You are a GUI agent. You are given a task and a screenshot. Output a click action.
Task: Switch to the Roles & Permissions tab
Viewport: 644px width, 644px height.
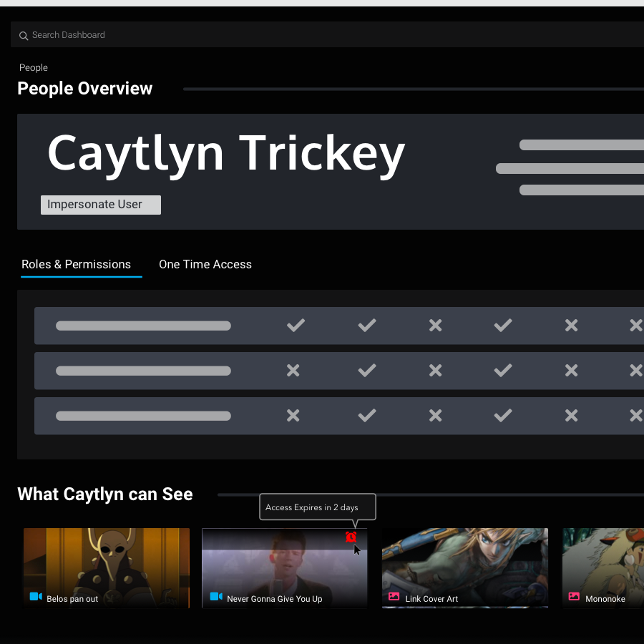coord(76,265)
